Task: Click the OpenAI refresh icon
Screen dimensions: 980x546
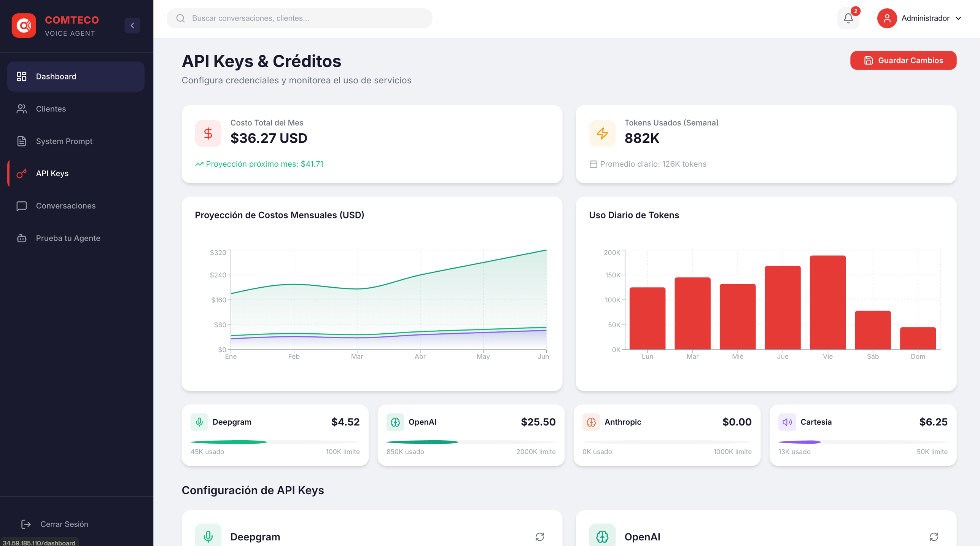Action: pos(934,536)
